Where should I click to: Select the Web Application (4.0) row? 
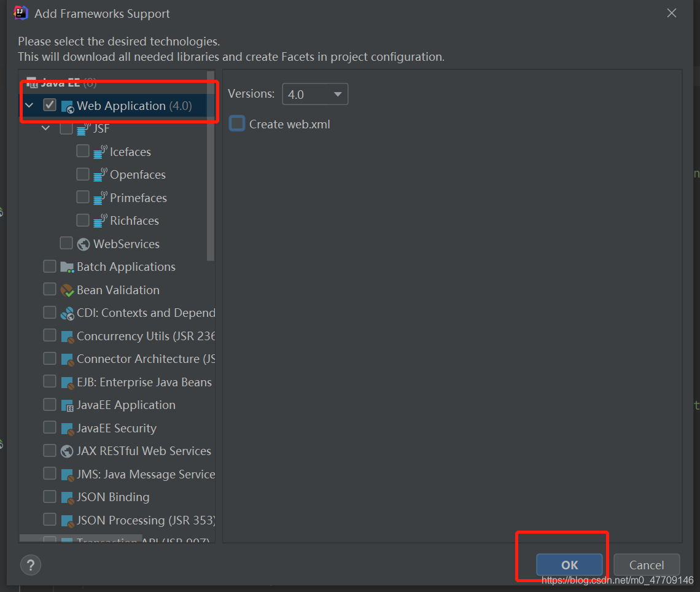click(x=115, y=106)
